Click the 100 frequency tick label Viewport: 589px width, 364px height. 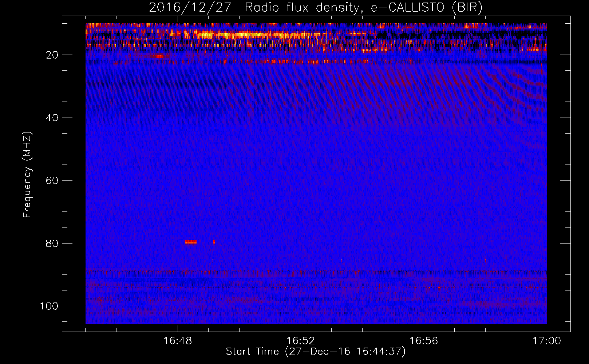pos(49,306)
